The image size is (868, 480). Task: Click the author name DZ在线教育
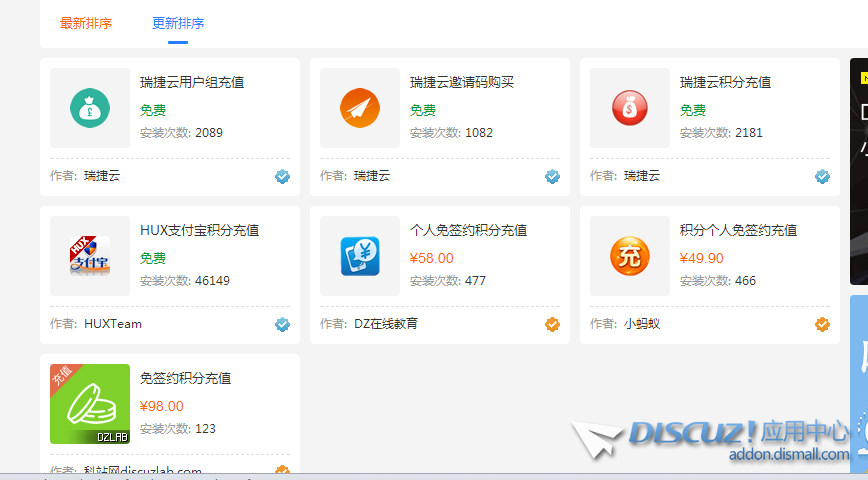click(386, 324)
